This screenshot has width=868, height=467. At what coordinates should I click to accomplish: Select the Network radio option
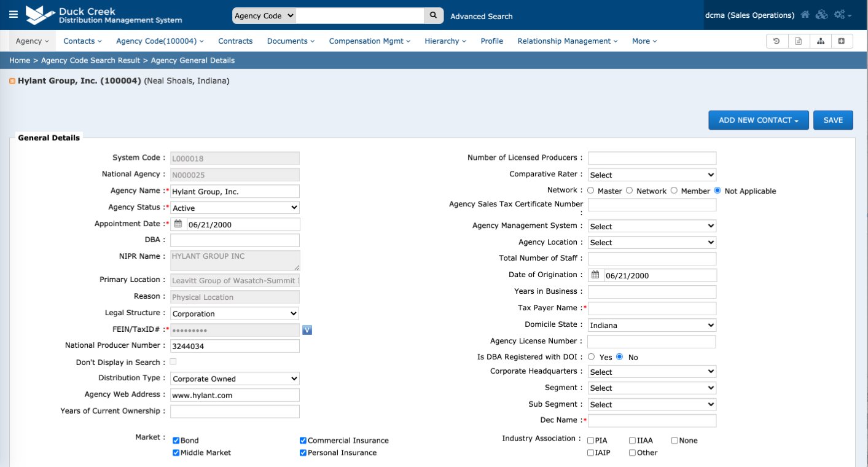629,190
